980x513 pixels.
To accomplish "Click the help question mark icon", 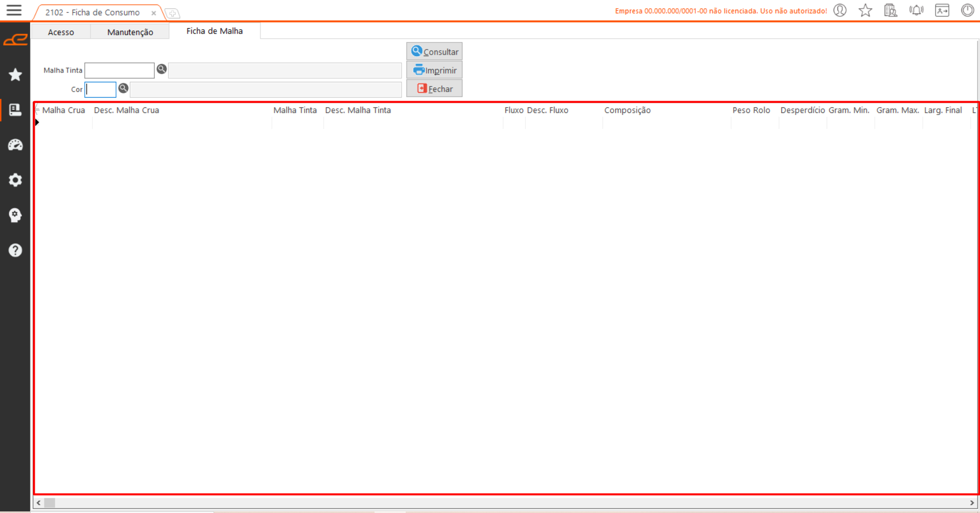I will (15, 250).
